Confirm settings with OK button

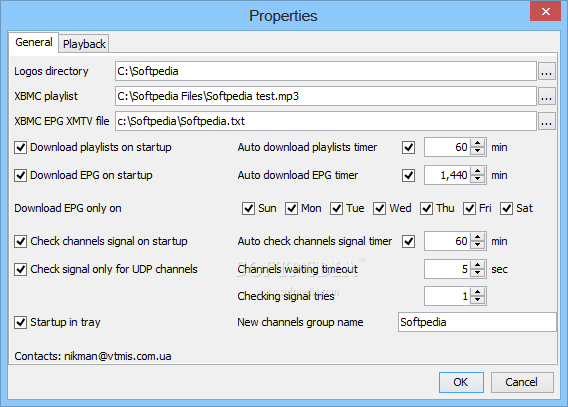click(x=461, y=382)
